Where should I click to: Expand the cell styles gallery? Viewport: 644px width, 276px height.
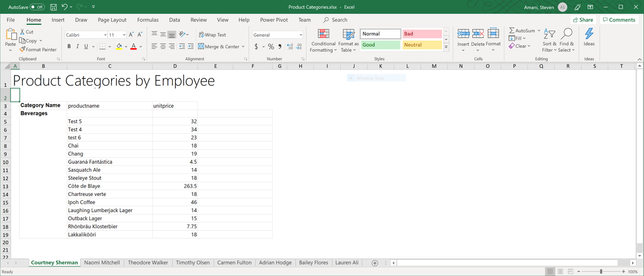(445, 47)
